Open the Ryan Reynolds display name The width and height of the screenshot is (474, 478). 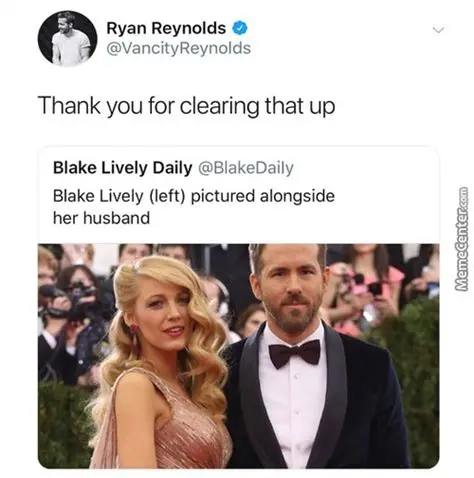[x=166, y=28]
